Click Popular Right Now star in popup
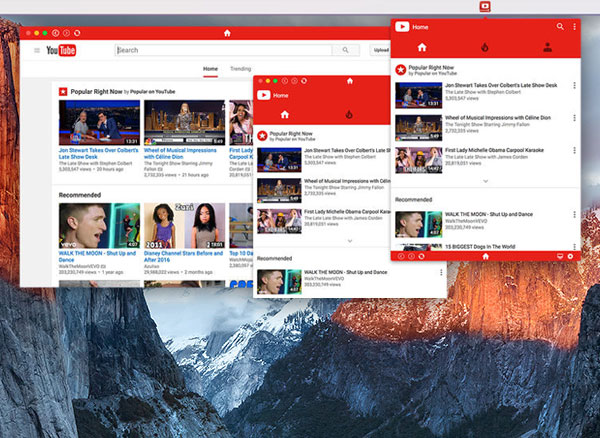600x438 pixels. click(x=401, y=70)
